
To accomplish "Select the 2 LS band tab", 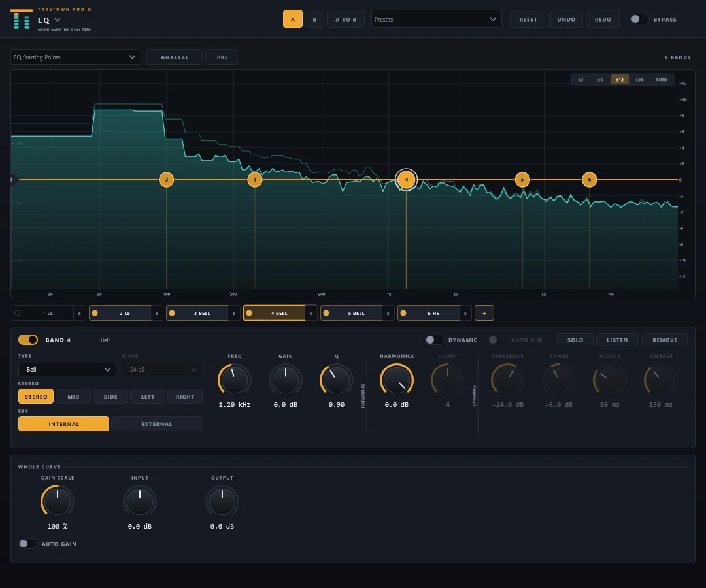I will (x=125, y=313).
